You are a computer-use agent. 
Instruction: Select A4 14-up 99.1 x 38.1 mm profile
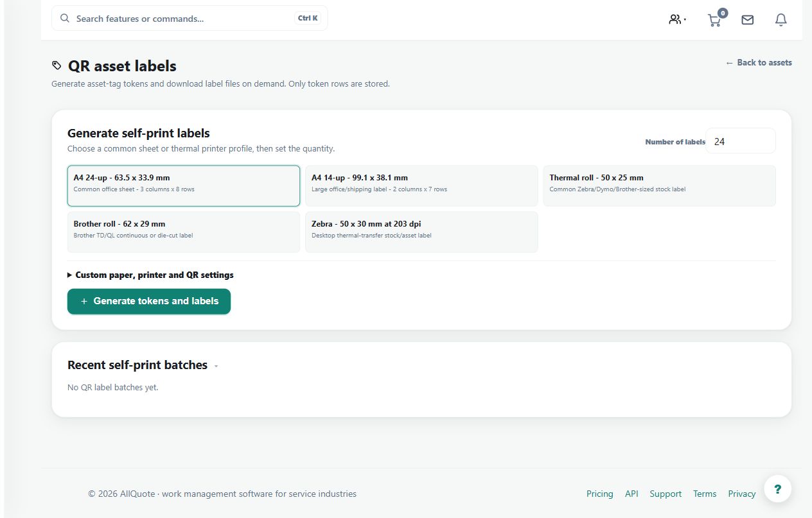[x=421, y=186]
